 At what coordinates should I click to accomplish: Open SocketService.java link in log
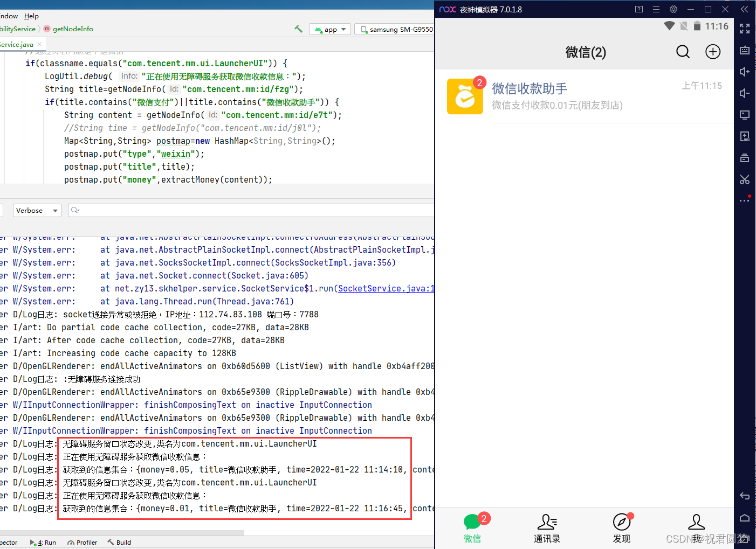386,288
